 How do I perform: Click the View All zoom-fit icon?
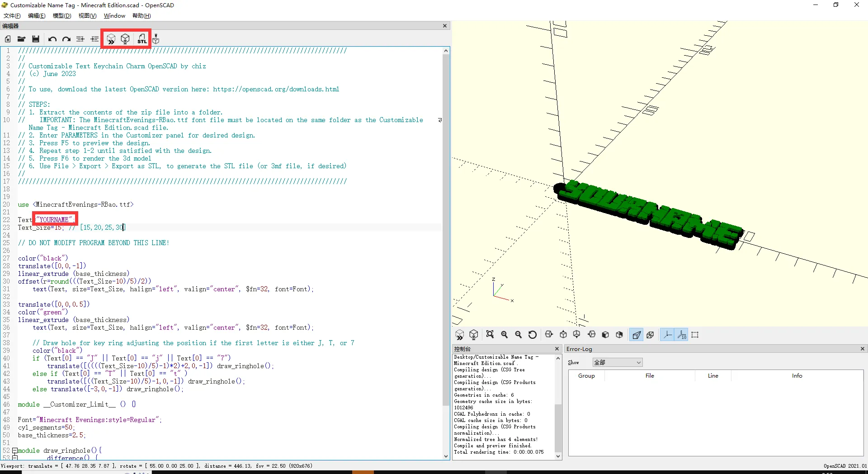tap(490, 335)
